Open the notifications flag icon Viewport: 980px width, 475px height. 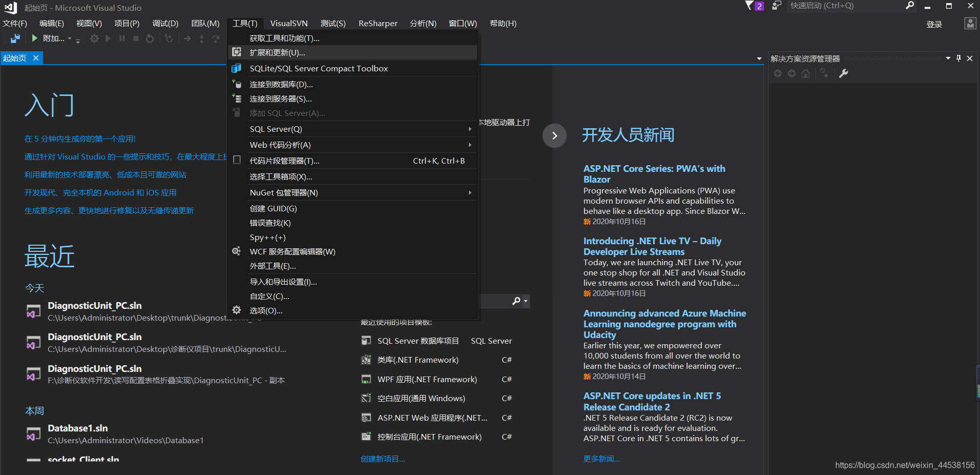pos(750,6)
